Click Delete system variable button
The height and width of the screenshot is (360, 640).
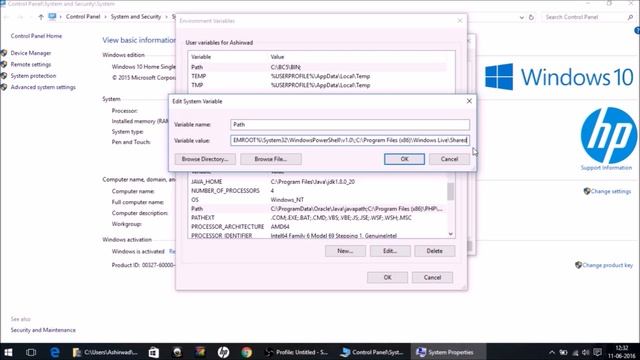point(435,251)
